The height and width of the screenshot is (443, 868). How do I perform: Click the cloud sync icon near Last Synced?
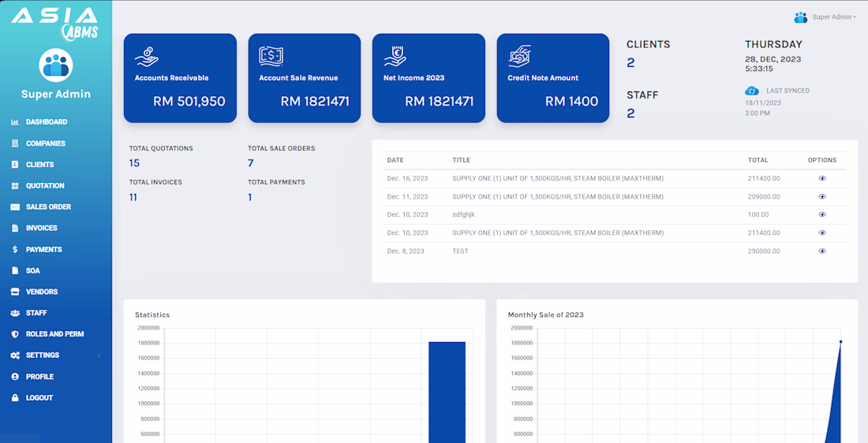pos(752,91)
